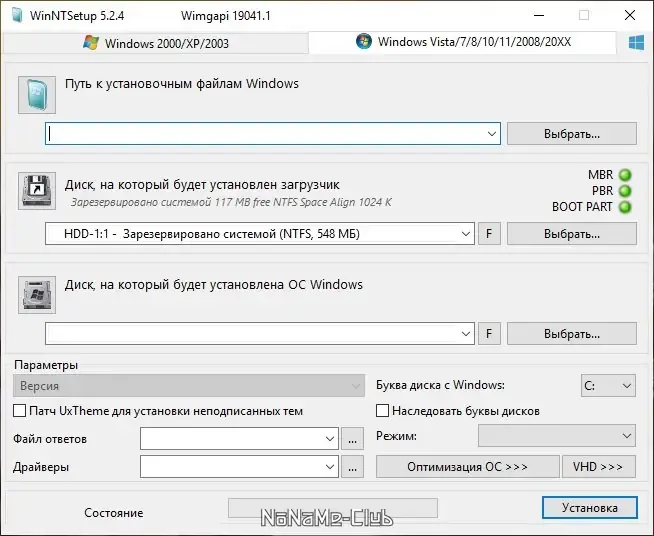Click the BOOT PART green status indicator
Viewport: 654px width, 536px height.
(x=625, y=207)
